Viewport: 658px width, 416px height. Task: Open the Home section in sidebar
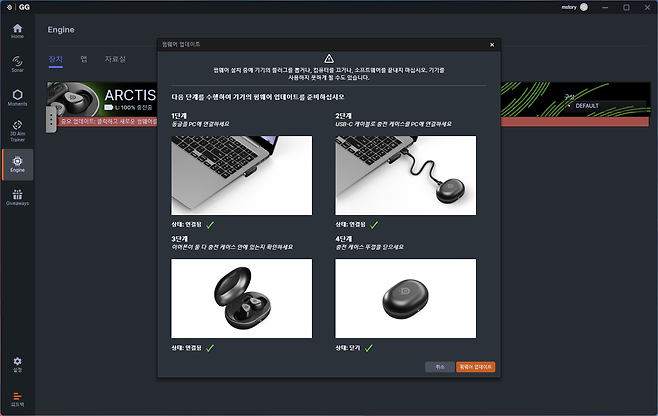coord(17,29)
